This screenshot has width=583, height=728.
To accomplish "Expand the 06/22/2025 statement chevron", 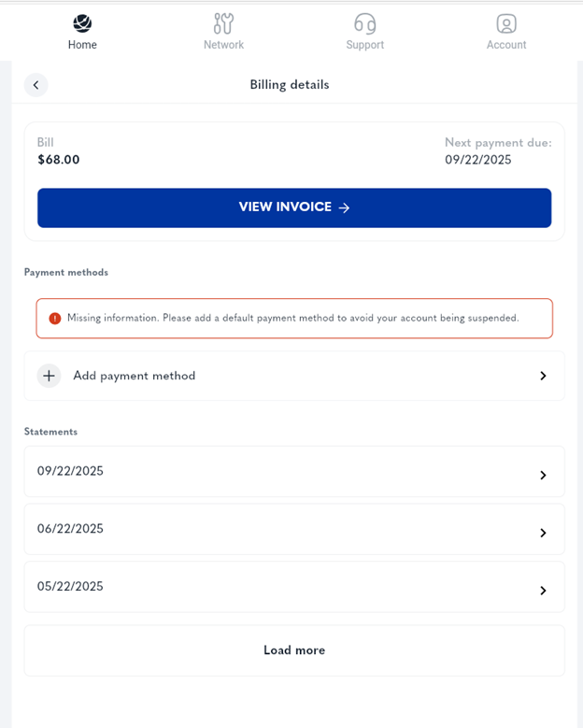I will click(x=543, y=534).
